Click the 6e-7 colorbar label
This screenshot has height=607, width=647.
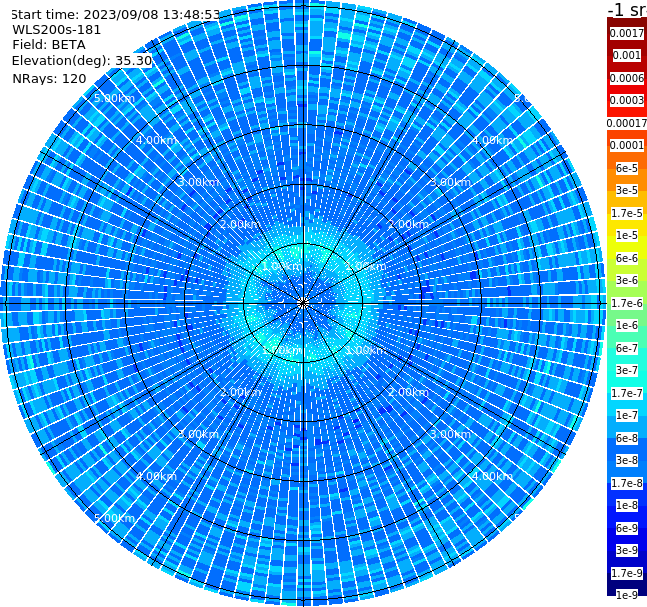point(627,348)
